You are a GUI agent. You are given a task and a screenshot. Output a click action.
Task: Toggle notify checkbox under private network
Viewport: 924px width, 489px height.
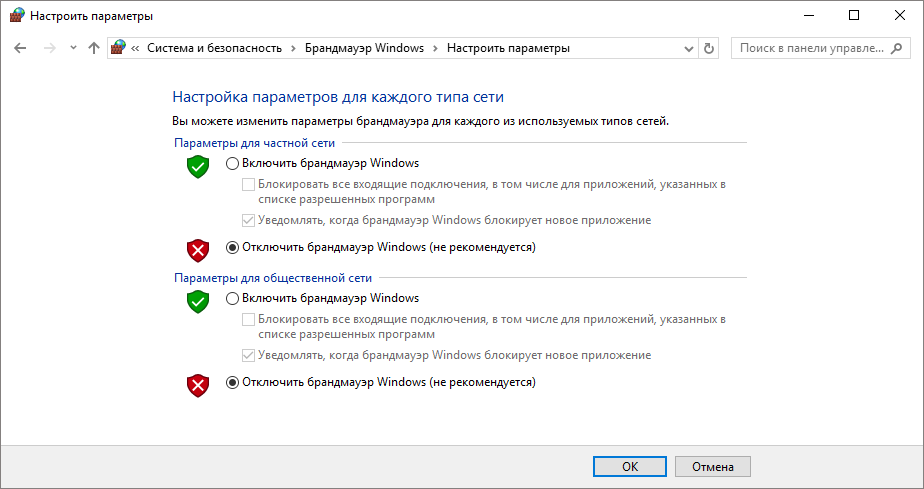tap(249, 220)
